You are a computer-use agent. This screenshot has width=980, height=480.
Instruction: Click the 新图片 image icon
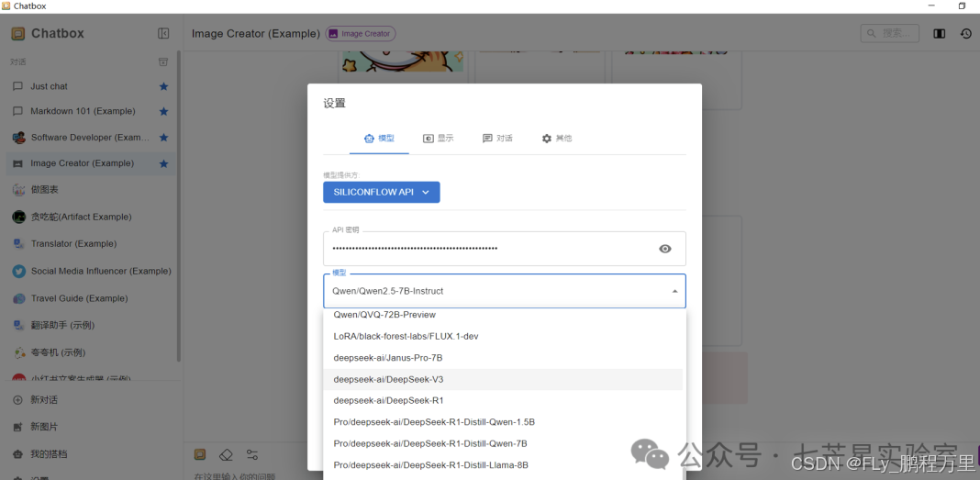click(x=17, y=427)
